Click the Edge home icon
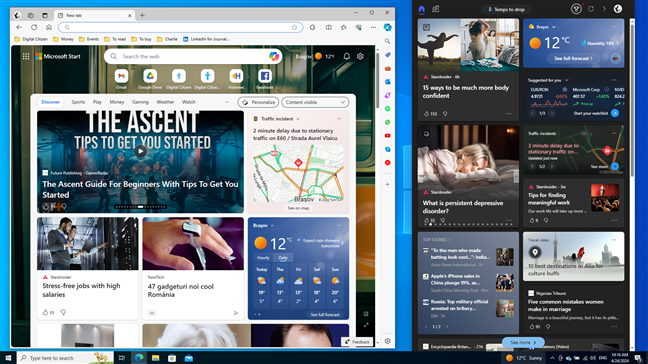 pos(49,27)
